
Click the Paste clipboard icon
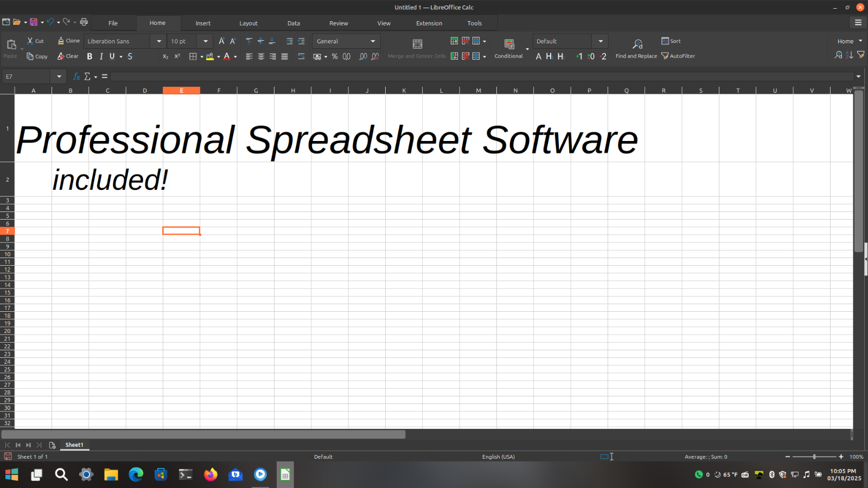[11, 44]
